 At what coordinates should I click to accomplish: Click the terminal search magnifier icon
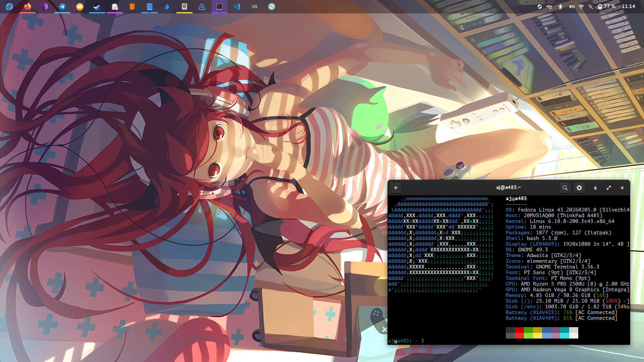[x=565, y=188]
